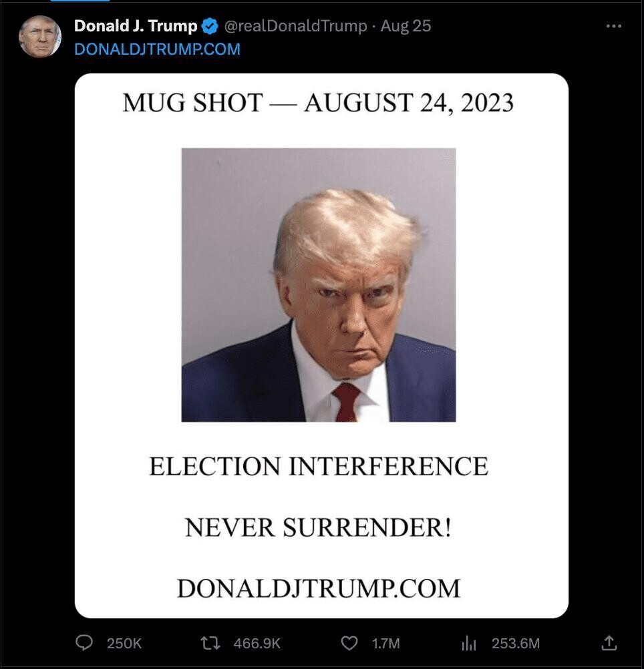
Task: Click the 250K replies count
Action: [124, 643]
